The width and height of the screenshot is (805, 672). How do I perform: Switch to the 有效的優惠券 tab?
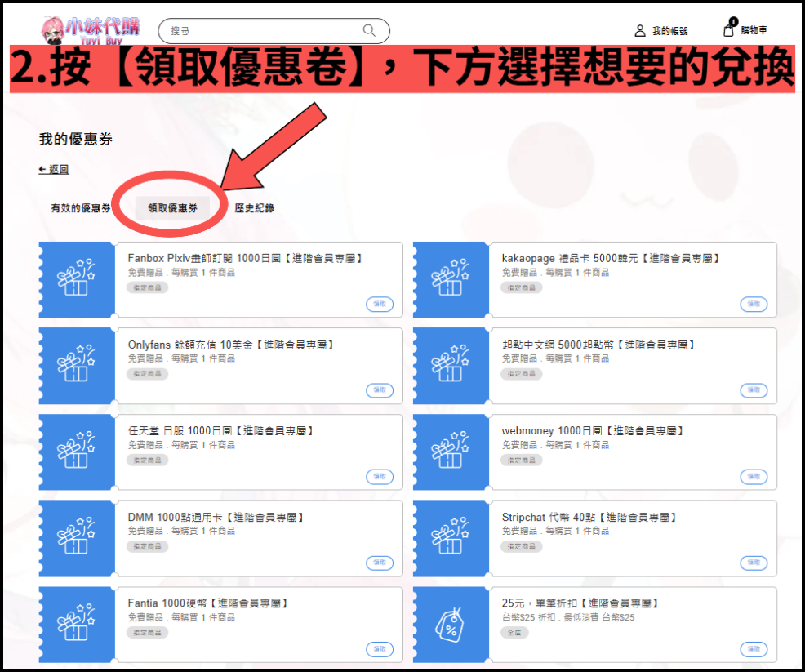(x=81, y=208)
